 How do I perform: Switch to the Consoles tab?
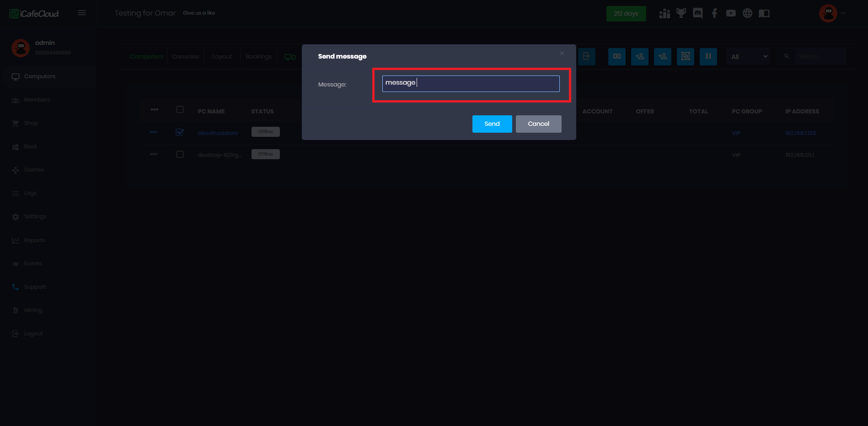(x=185, y=57)
